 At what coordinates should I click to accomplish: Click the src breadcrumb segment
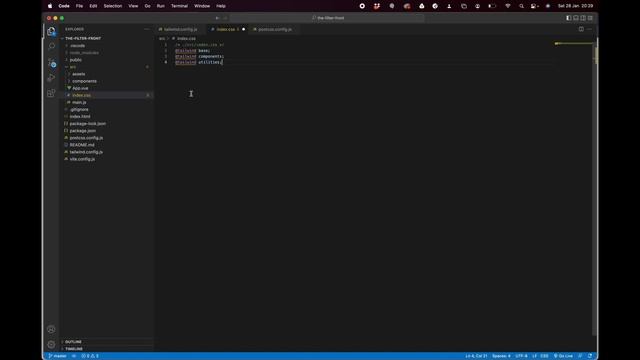pyautogui.click(x=162, y=38)
